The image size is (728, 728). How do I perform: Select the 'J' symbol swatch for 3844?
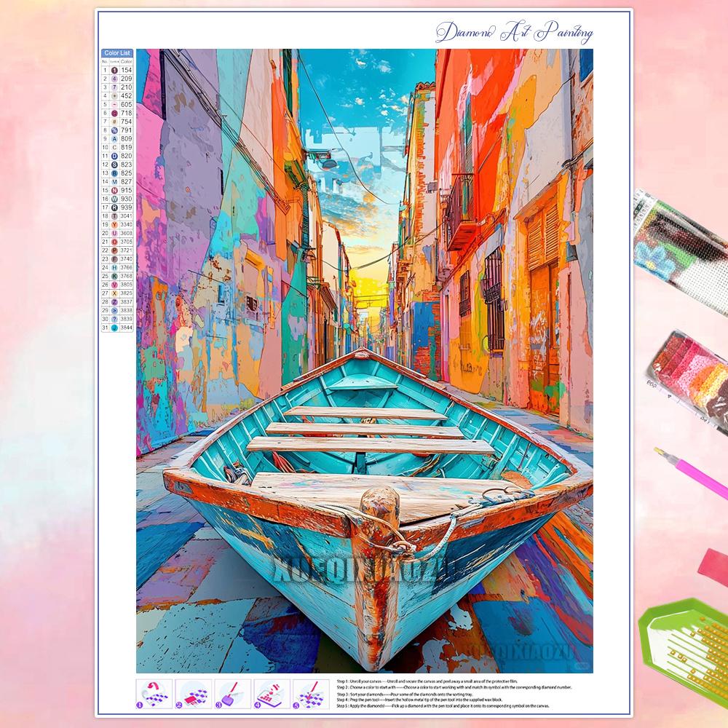[114, 328]
